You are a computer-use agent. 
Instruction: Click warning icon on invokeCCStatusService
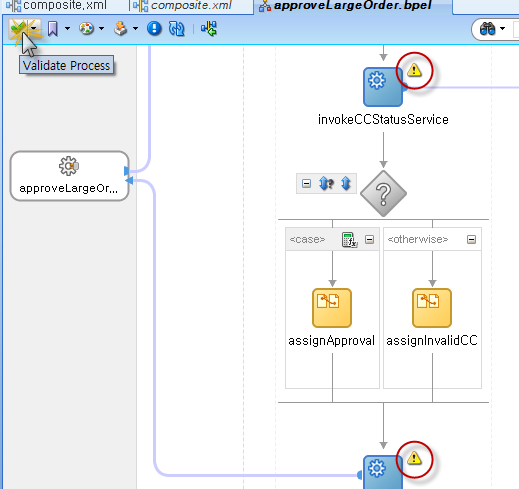click(x=414, y=70)
